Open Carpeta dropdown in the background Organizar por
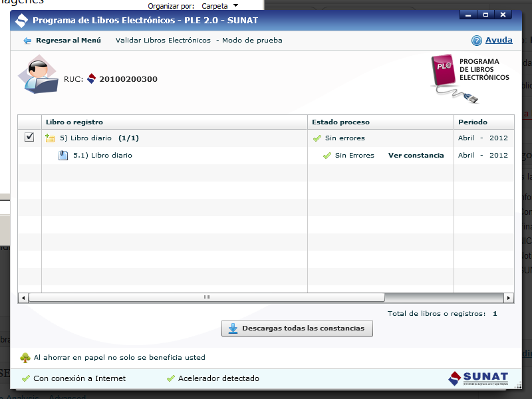Viewport: 532px width, 399px height. (x=220, y=6)
